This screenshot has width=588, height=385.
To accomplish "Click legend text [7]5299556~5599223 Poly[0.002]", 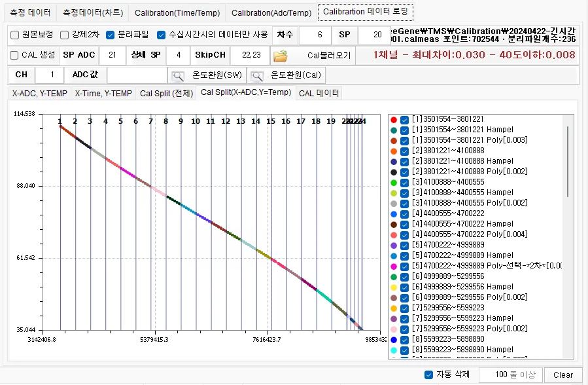I will tap(470, 329).
